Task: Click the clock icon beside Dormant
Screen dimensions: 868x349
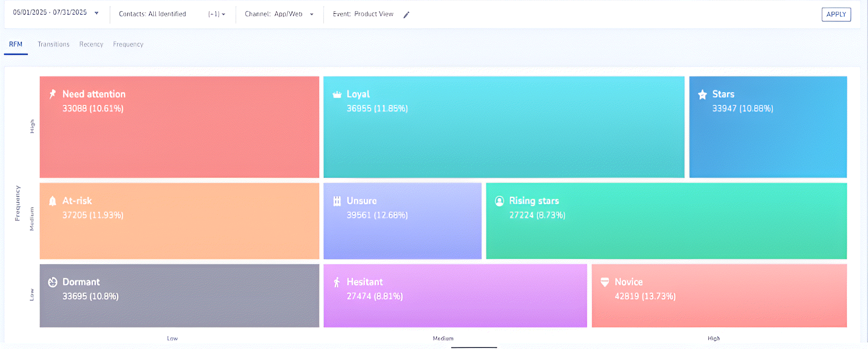Action: point(52,282)
